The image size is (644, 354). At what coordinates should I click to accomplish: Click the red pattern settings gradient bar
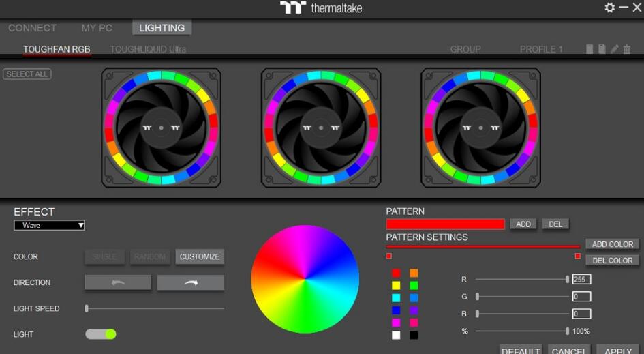[483, 247]
